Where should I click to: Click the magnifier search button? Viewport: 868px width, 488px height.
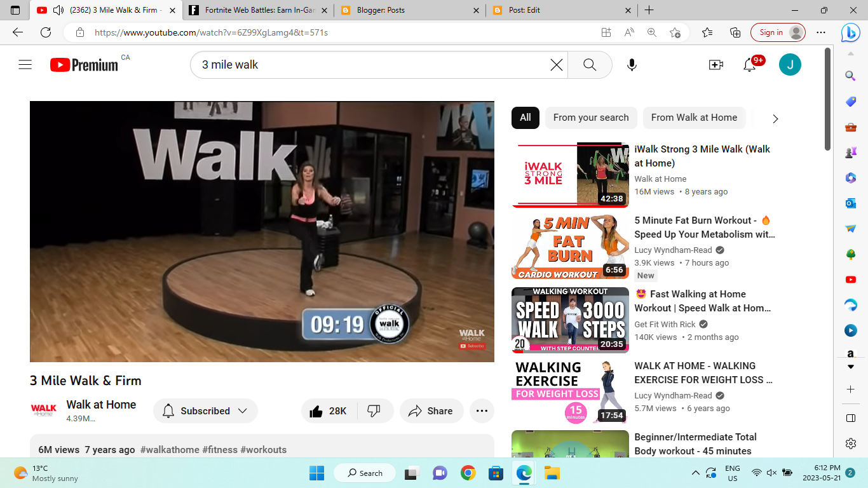pyautogui.click(x=589, y=65)
